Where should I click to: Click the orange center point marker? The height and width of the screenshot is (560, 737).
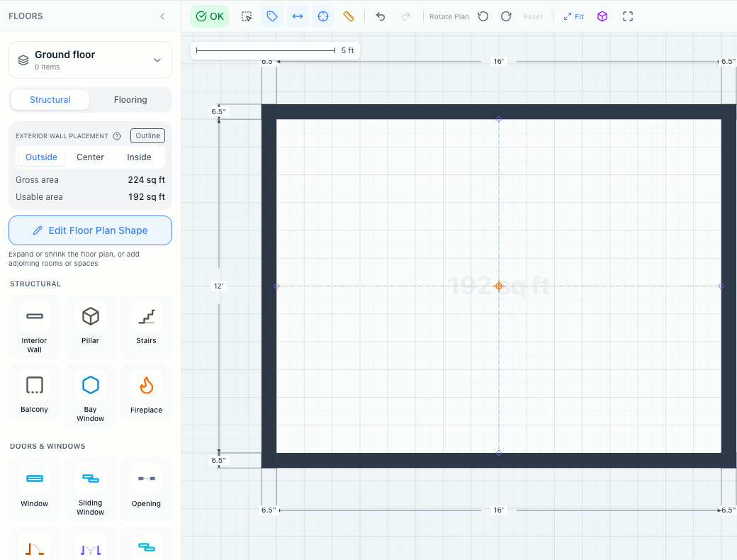[499, 286]
